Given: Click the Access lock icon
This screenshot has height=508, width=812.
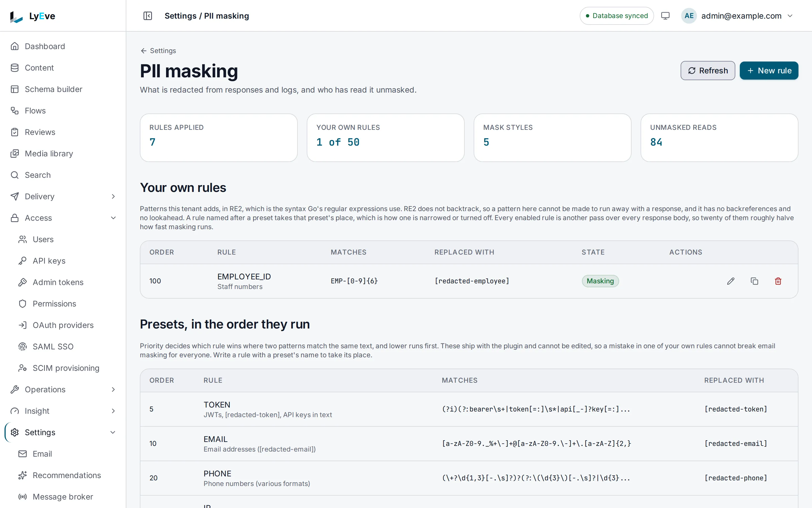Looking at the screenshot, I should click(14, 218).
